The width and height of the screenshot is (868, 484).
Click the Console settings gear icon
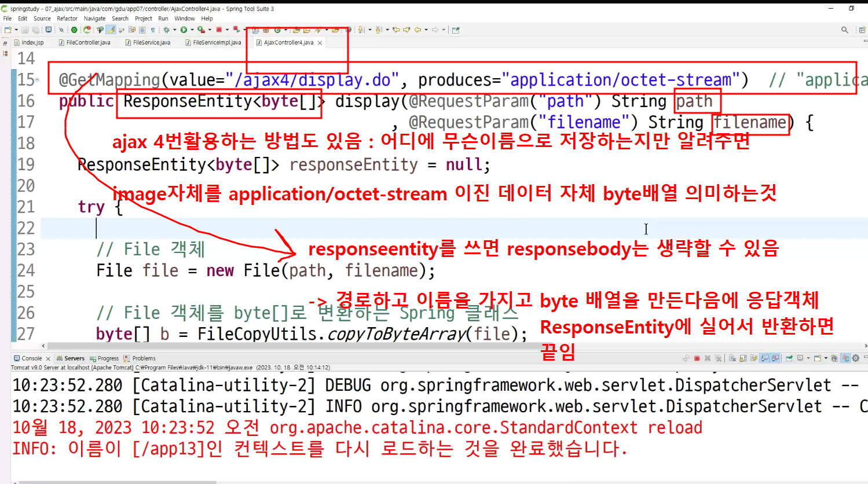(x=855, y=358)
